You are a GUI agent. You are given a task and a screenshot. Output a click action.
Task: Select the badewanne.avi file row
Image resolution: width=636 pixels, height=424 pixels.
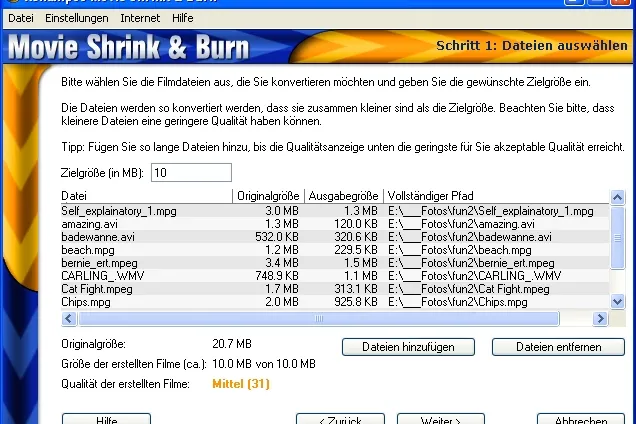tap(335, 237)
